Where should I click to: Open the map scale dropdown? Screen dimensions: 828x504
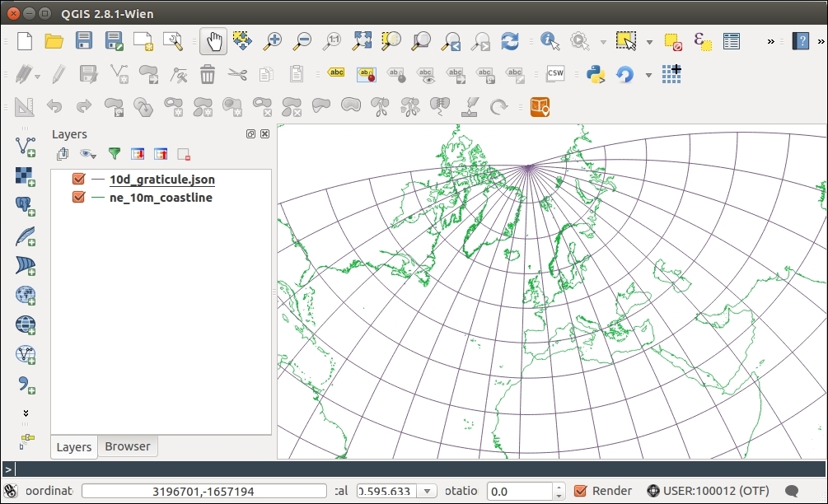(428, 491)
